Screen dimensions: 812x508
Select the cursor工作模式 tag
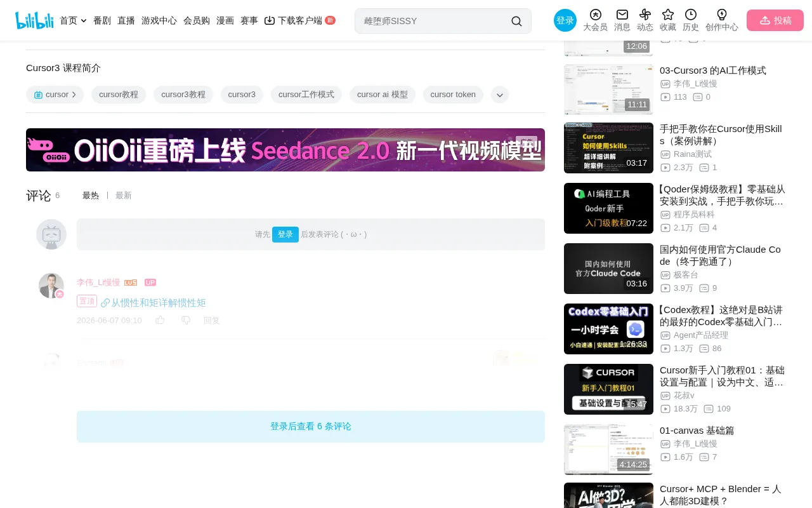(306, 95)
